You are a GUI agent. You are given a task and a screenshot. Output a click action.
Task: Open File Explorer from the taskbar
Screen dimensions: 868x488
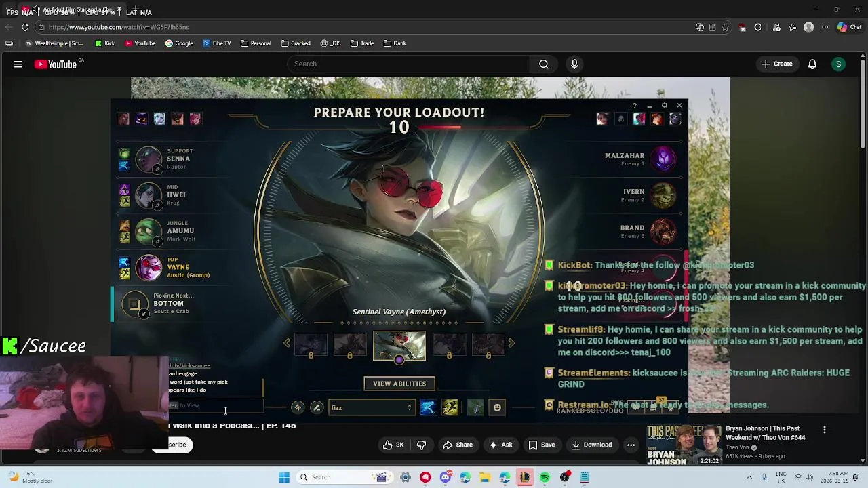pos(485,477)
